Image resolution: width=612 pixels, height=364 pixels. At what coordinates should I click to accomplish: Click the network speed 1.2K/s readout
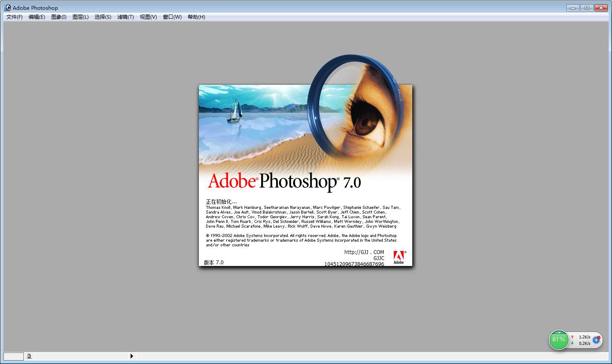[584, 337]
